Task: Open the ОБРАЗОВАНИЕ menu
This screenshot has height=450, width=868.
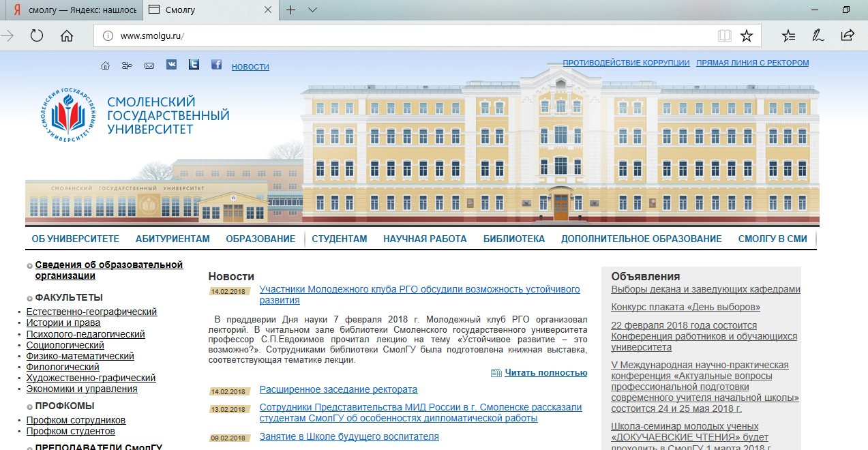Action: tap(260, 239)
